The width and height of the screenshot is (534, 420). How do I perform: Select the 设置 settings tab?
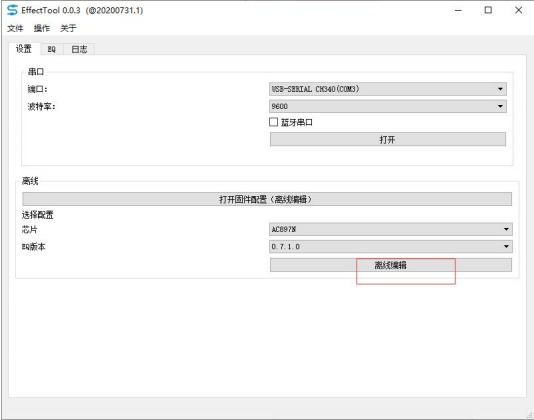pos(24,49)
